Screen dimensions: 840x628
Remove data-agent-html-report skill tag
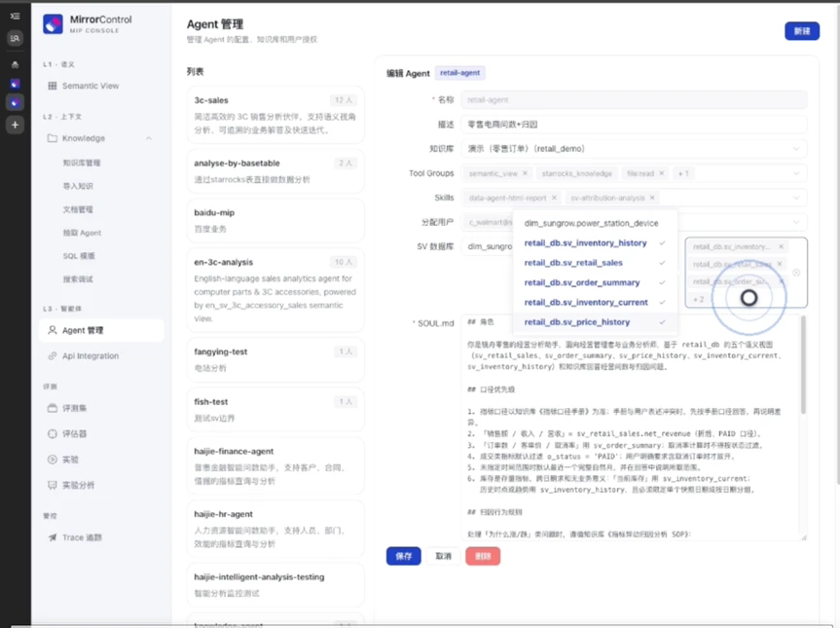(554, 198)
